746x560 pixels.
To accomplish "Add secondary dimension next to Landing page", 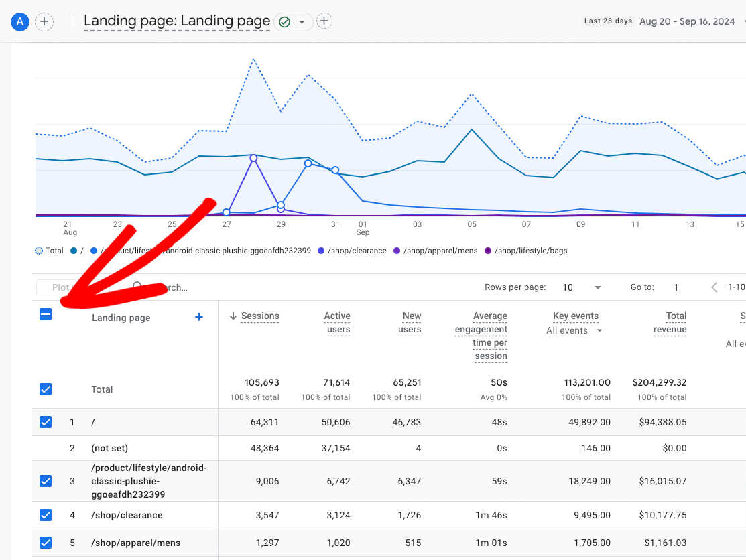I will [x=199, y=317].
